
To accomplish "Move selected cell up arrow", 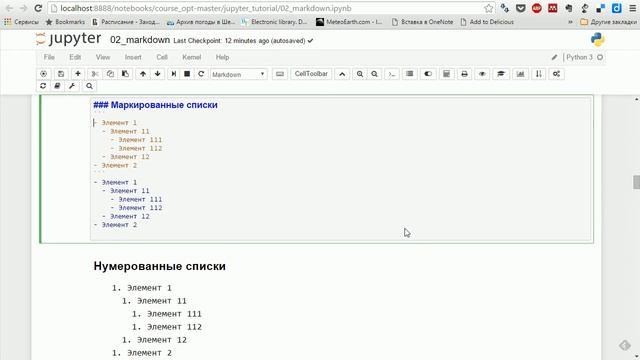I will [143, 74].
